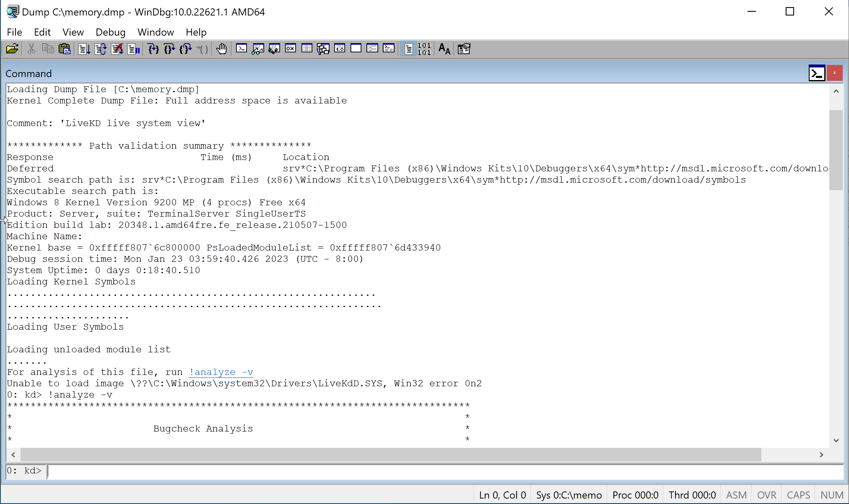Click the horizontal scrollbar thumb
The height and width of the screenshot is (504, 849).
click(391, 455)
